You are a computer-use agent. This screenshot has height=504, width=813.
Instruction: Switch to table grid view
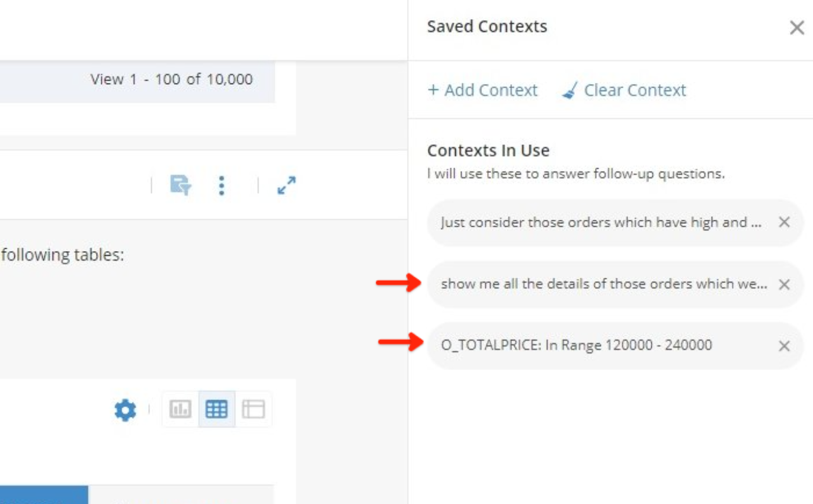point(217,409)
